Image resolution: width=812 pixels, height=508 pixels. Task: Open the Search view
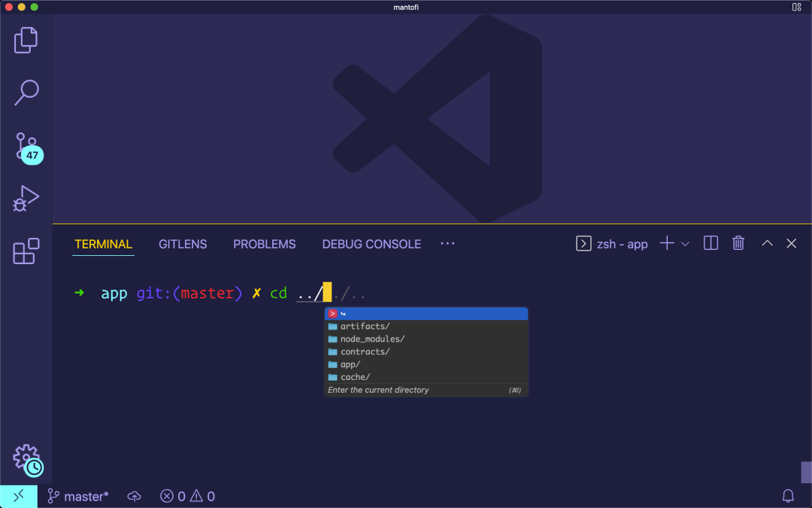(26, 93)
